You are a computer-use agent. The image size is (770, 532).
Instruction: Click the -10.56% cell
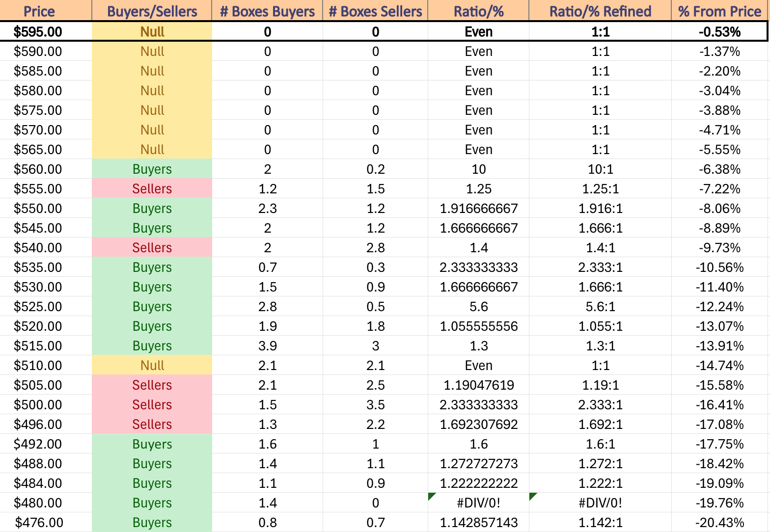pos(719,267)
